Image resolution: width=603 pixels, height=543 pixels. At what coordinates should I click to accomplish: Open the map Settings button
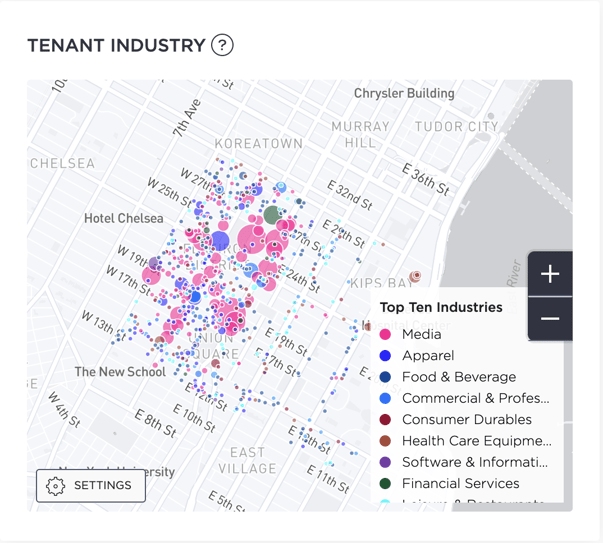(x=91, y=485)
